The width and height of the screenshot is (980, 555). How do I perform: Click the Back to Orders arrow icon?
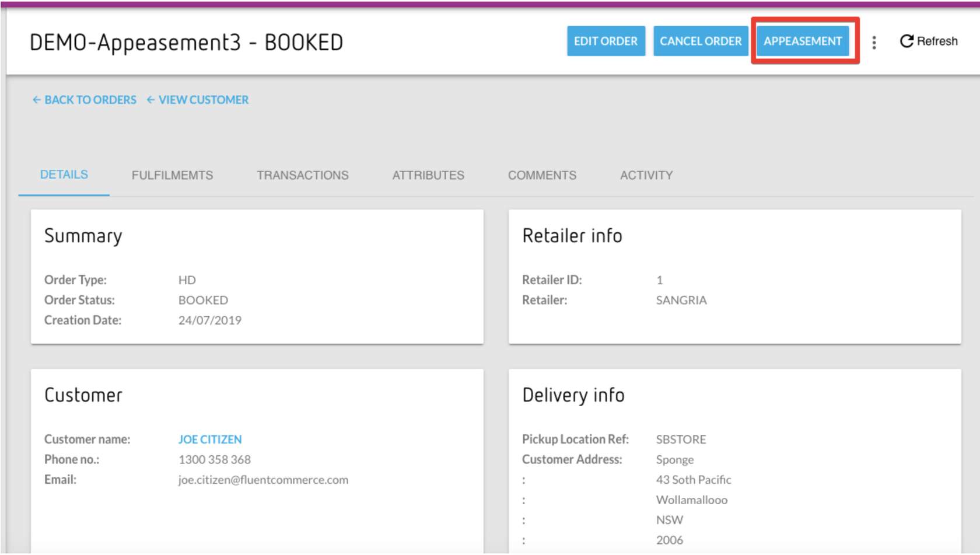point(36,100)
